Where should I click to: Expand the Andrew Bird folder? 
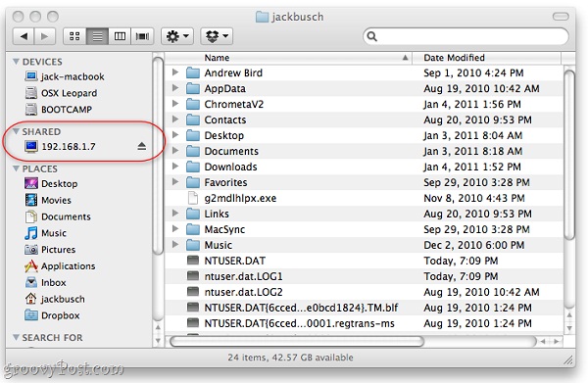click(175, 72)
